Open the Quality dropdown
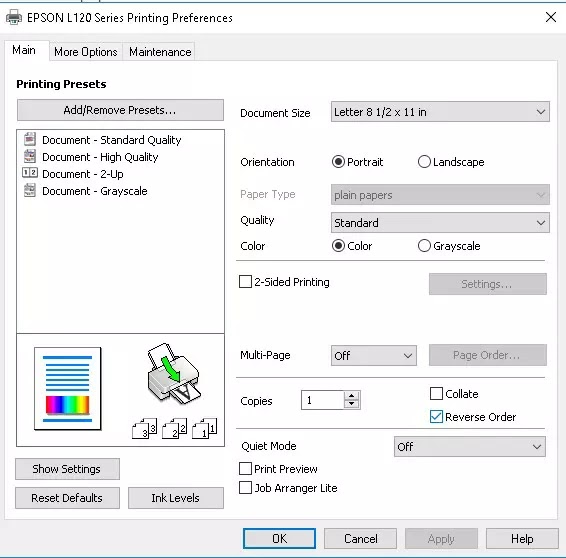Screen dimensions: 566x558 [440, 222]
